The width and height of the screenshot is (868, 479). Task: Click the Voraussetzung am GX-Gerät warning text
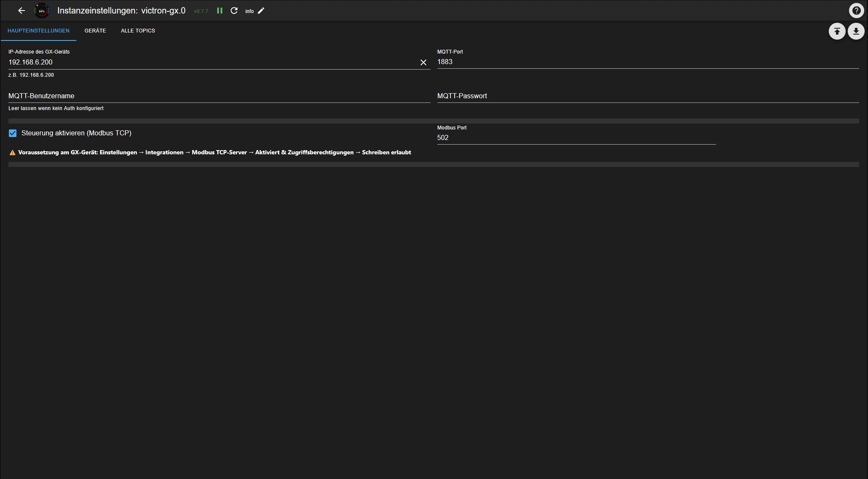[x=215, y=153]
